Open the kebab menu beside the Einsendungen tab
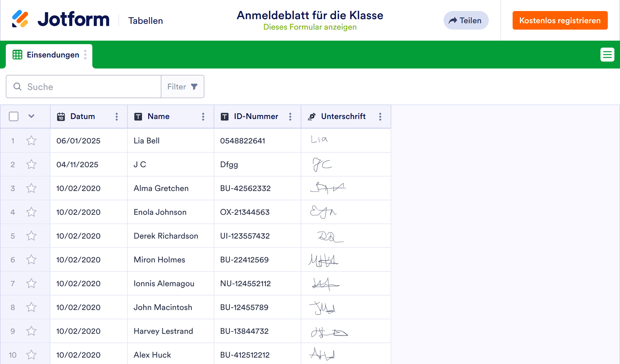 coord(85,55)
